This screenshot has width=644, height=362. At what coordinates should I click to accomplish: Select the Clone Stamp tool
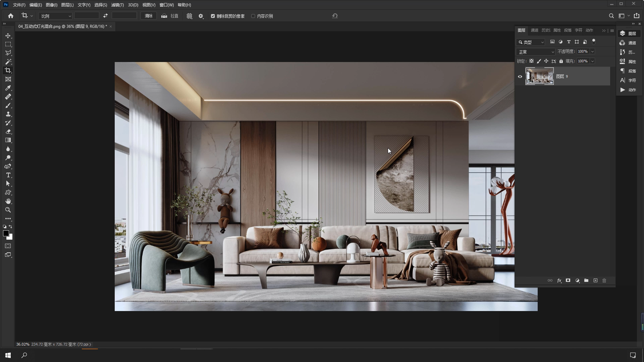tap(8, 114)
